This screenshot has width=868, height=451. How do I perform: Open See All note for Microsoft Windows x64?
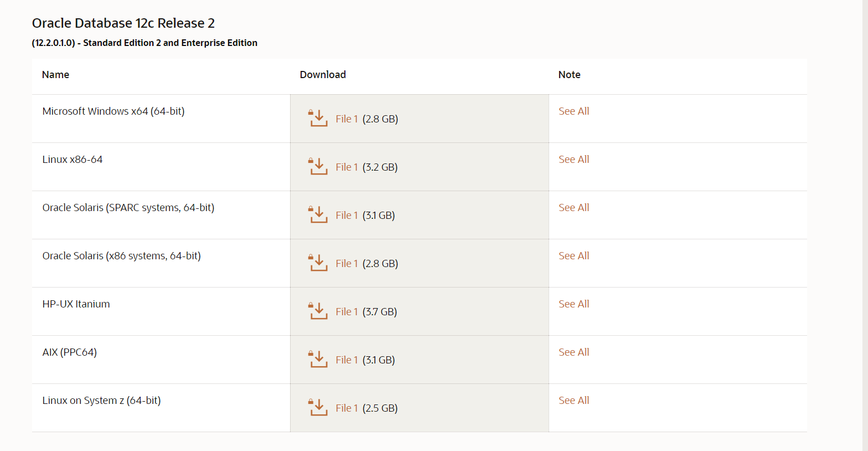coord(573,111)
